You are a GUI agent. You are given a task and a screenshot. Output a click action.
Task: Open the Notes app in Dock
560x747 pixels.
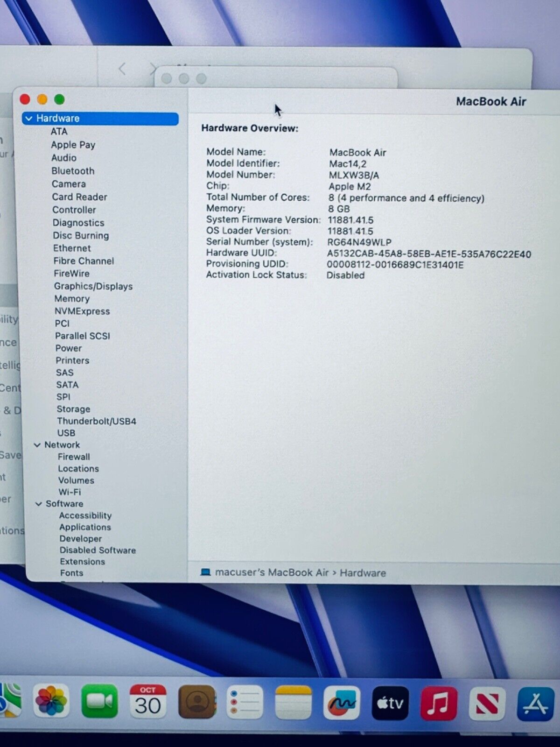(293, 702)
